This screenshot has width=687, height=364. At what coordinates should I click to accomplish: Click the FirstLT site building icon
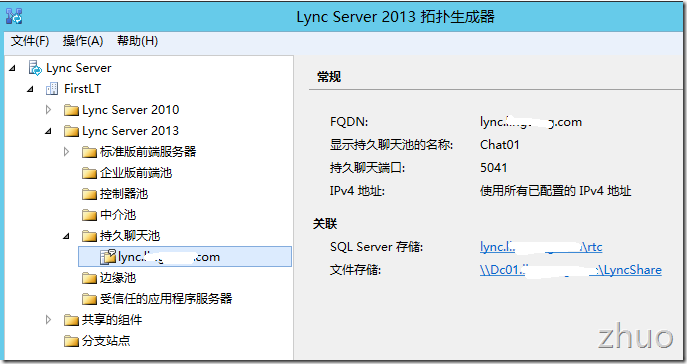(x=52, y=89)
